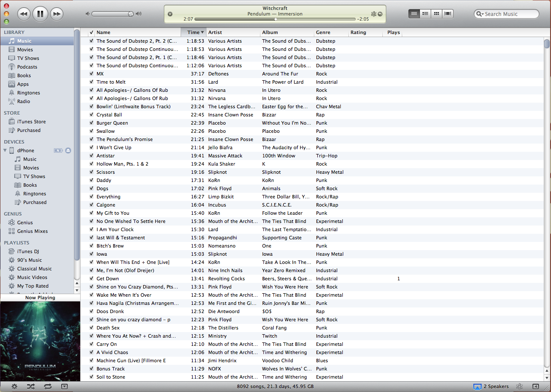Toggle repeat at bottom left
The width and height of the screenshot is (551, 392).
[47, 386]
